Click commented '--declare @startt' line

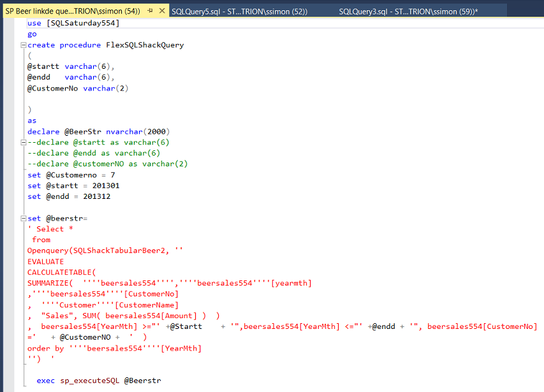click(x=98, y=142)
